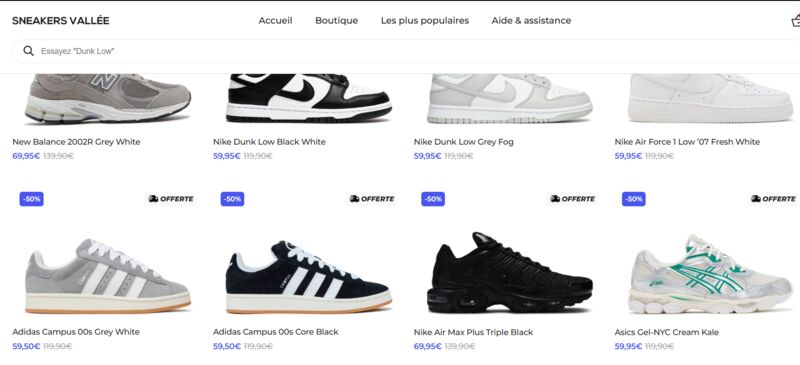Open the shopping basket icon
This screenshot has width=800, height=365.
coord(795,21)
